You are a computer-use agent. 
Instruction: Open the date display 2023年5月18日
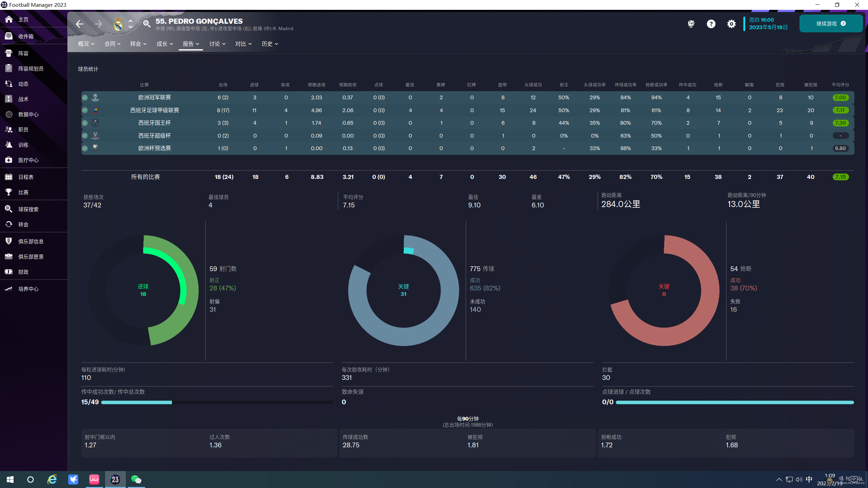click(x=768, y=27)
